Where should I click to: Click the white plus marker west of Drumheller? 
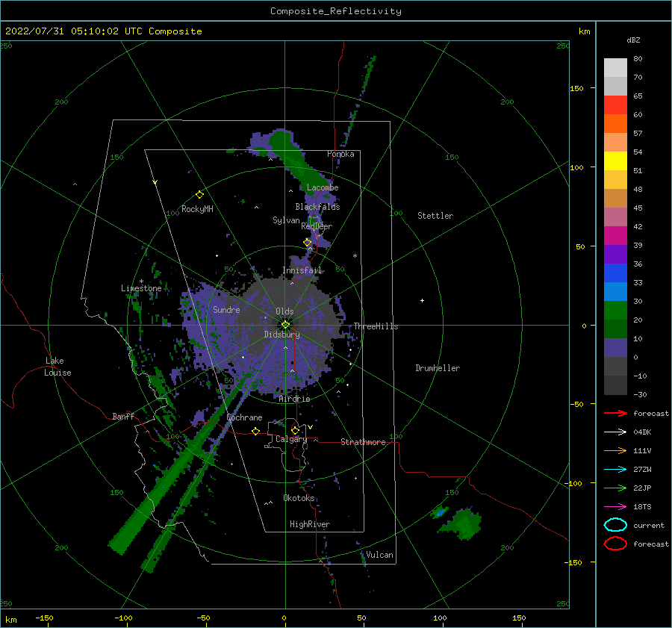(x=422, y=300)
